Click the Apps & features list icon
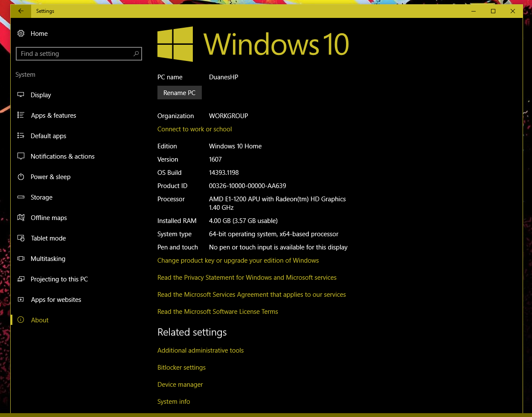 coord(20,115)
